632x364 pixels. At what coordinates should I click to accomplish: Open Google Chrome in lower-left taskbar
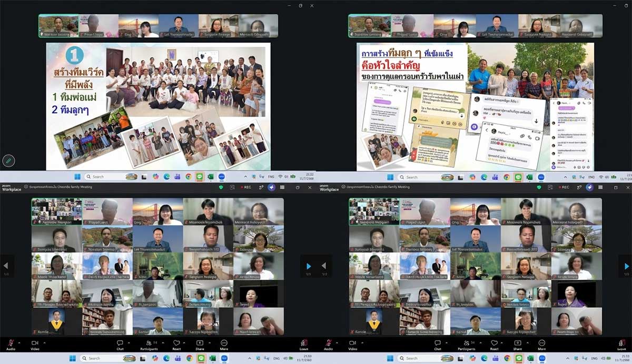pos(189,359)
